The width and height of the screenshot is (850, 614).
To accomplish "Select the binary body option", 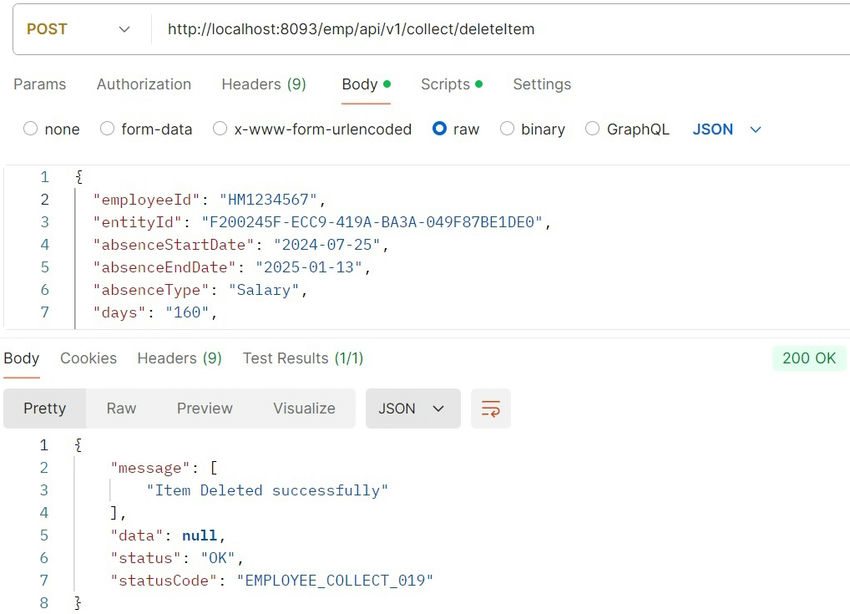I will pos(507,129).
